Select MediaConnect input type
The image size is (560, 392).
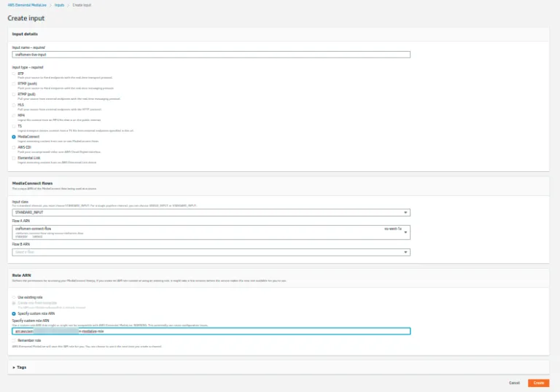tap(14, 137)
